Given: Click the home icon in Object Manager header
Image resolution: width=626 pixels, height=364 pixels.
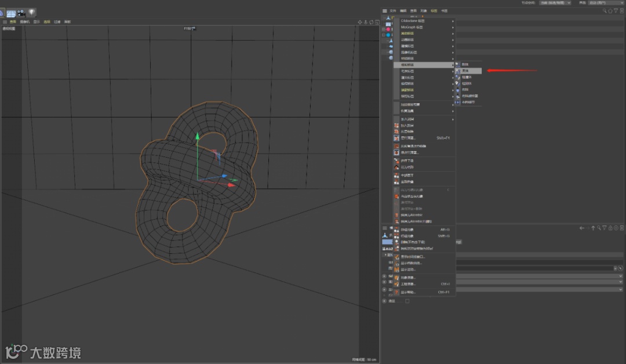Looking at the screenshot, I should click(610, 10).
